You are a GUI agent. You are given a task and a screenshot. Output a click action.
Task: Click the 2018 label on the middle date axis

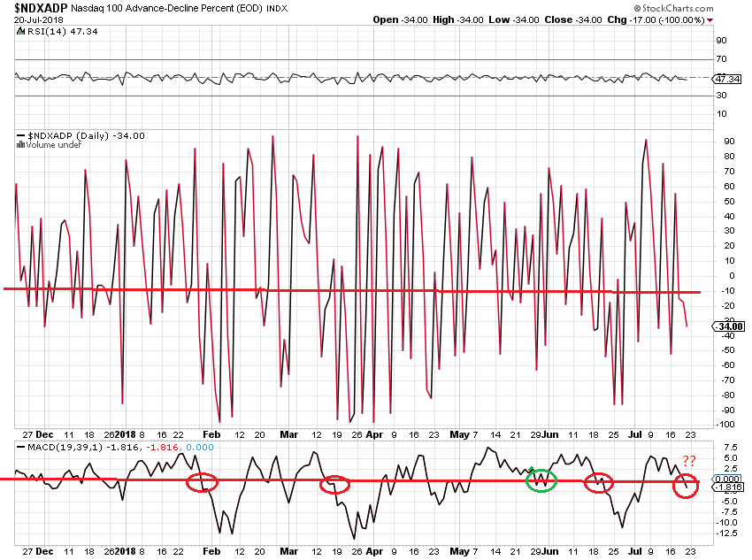click(x=127, y=435)
